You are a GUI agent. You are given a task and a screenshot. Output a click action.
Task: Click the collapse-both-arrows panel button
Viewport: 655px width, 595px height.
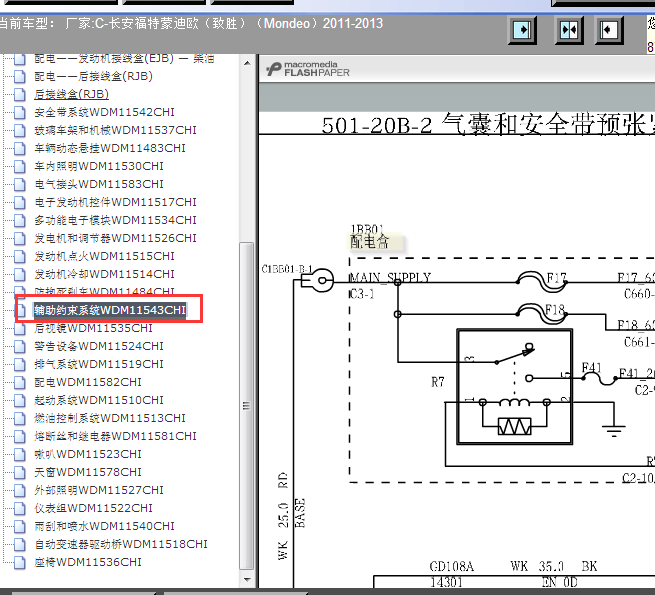tap(569, 30)
